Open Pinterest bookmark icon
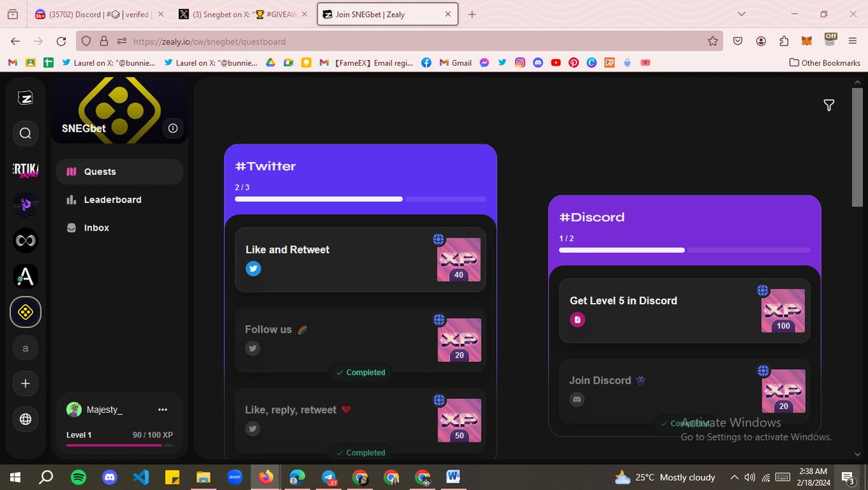The width and height of the screenshot is (868, 490). (x=574, y=63)
